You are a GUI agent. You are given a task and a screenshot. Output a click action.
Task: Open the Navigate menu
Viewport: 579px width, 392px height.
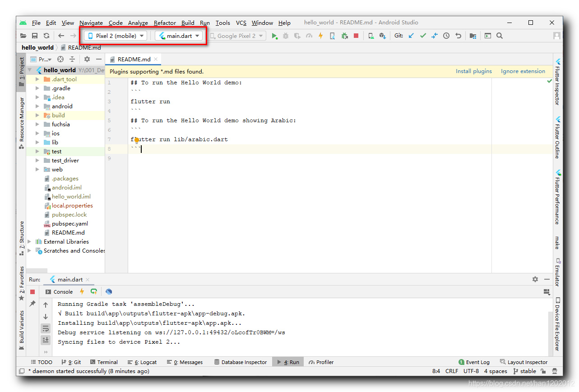pyautogui.click(x=91, y=23)
